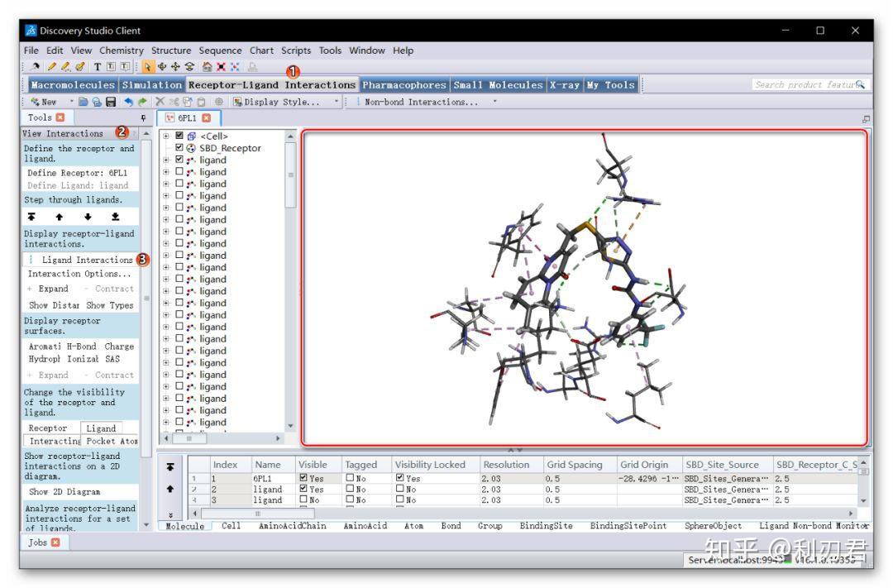Click the Redo arrow icon
Viewport: 893px width, 588px height.
pos(142,100)
